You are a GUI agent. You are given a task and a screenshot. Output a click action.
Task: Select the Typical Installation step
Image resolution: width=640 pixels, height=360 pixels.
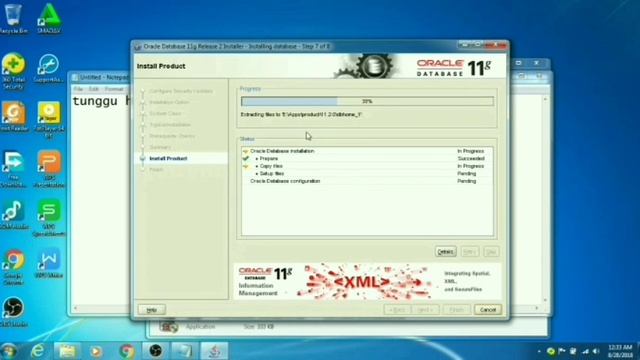pyautogui.click(x=170, y=124)
